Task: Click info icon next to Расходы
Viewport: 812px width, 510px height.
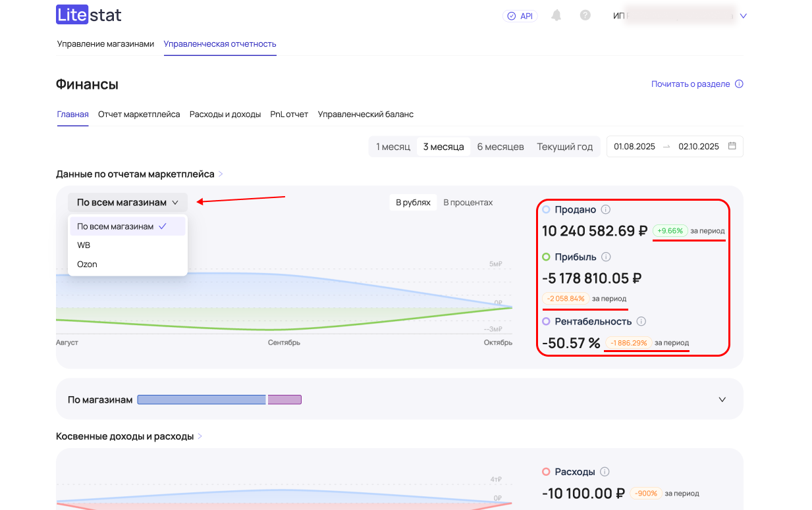Action: (605, 472)
